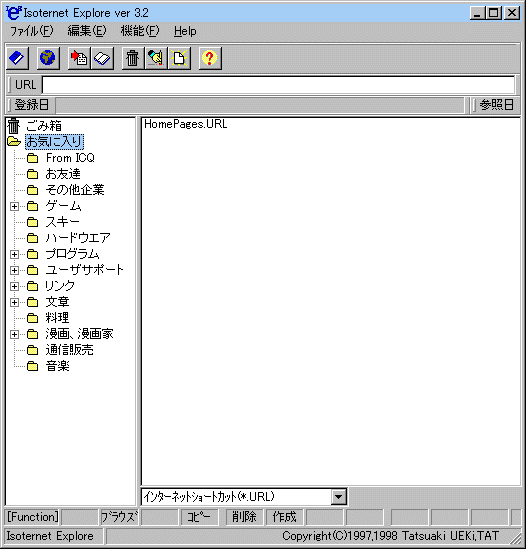Open the ファイル(F) menu
Image resolution: width=526 pixels, height=549 pixels.
click(x=32, y=31)
